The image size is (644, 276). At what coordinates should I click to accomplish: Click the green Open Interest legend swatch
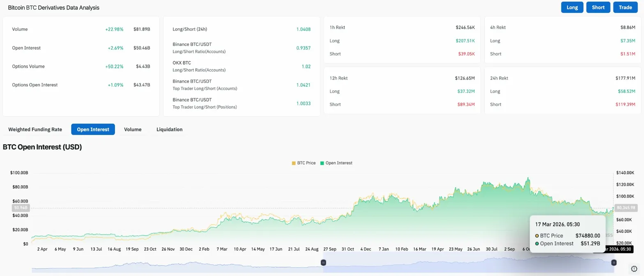tap(322, 163)
